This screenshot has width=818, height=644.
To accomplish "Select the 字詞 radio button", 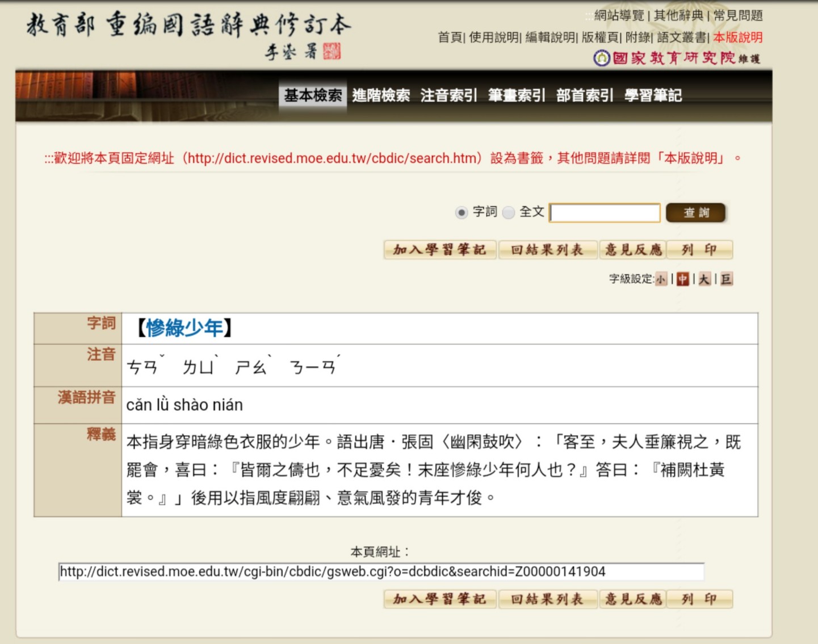I will point(462,212).
